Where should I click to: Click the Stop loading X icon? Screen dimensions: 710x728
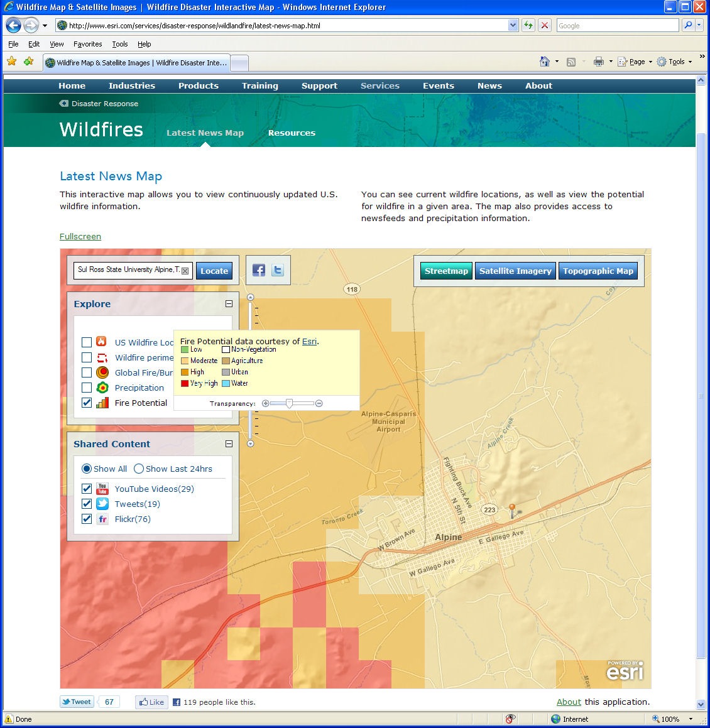[x=544, y=25]
